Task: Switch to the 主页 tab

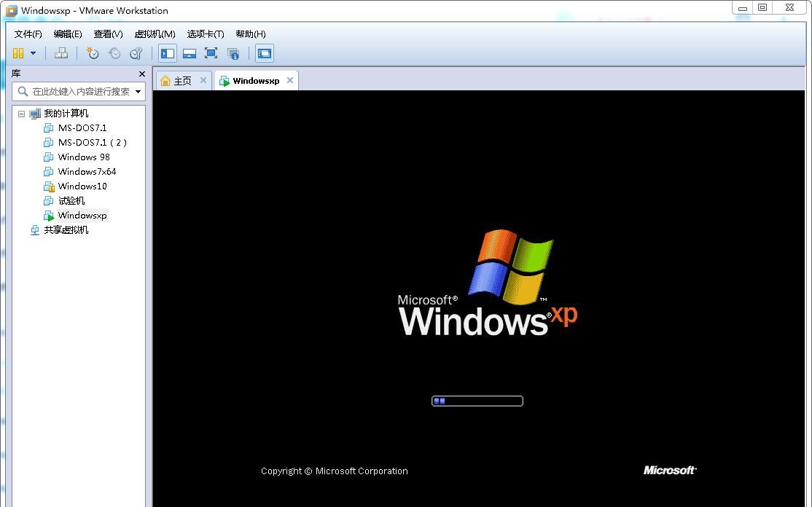Action: (181, 80)
